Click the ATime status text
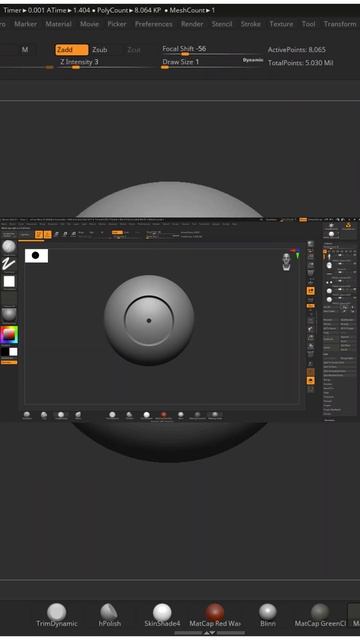Screen dimensions: 360x640 click(x=69, y=10)
